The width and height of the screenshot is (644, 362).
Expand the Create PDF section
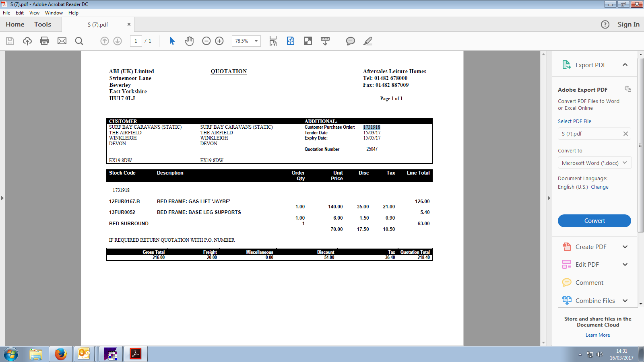(x=625, y=247)
